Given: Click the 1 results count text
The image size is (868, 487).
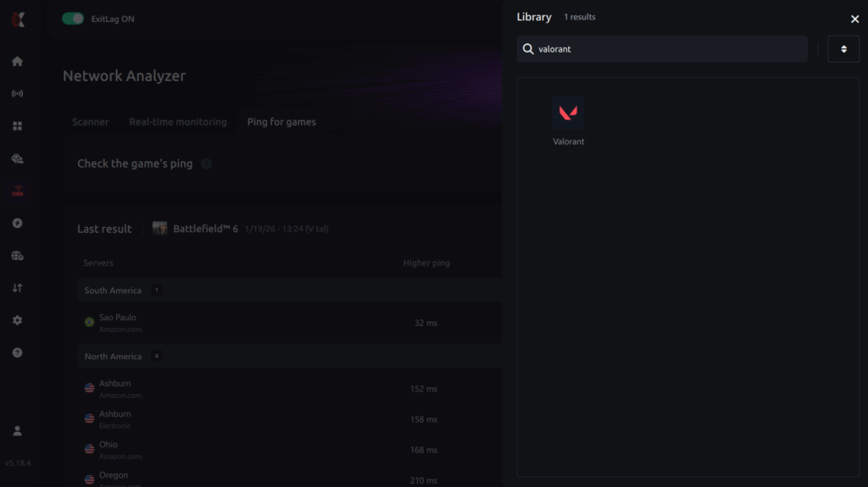Looking at the screenshot, I should 580,17.
